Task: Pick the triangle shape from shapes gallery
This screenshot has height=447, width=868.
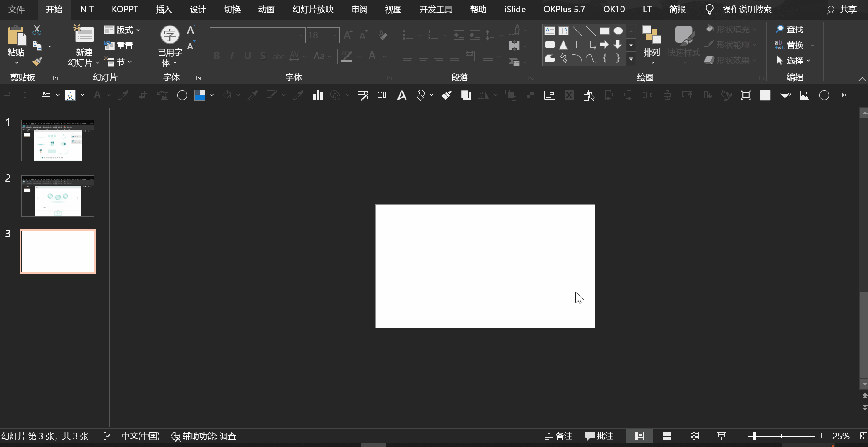Action: coord(564,45)
